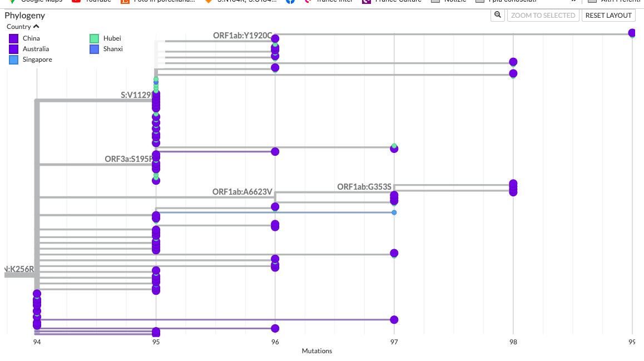The height and width of the screenshot is (361, 644).
Task: Open the bookmarks overflow chevron
Action: (574, 1)
